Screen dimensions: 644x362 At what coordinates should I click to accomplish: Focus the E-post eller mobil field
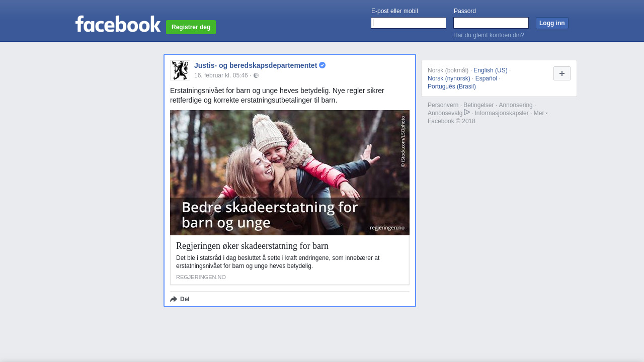409,23
